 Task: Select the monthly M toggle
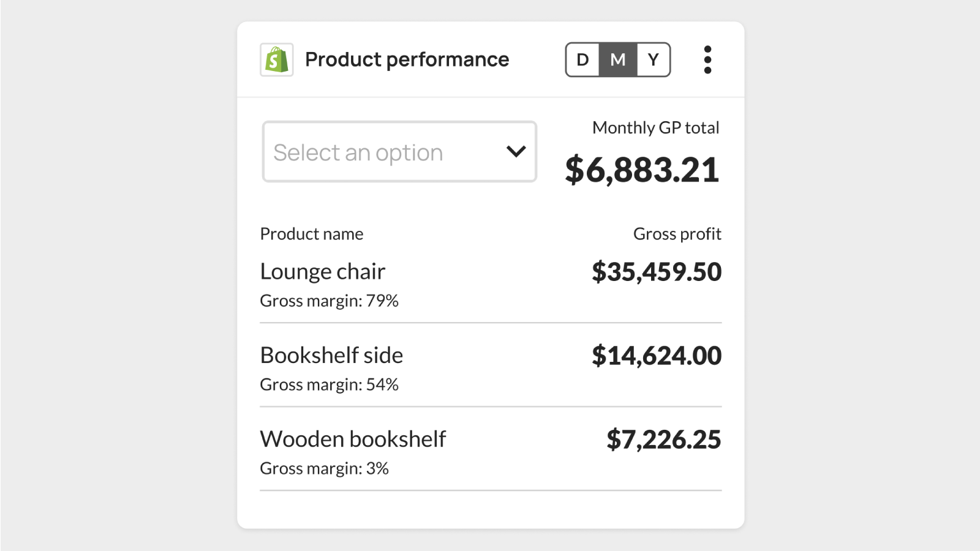click(x=618, y=59)
